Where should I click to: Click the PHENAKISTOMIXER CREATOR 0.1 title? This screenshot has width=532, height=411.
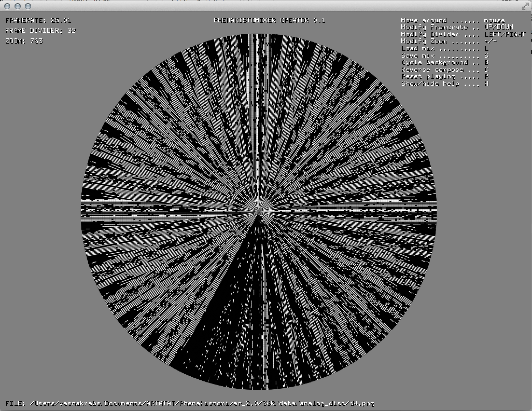click(x=269, y=20)
